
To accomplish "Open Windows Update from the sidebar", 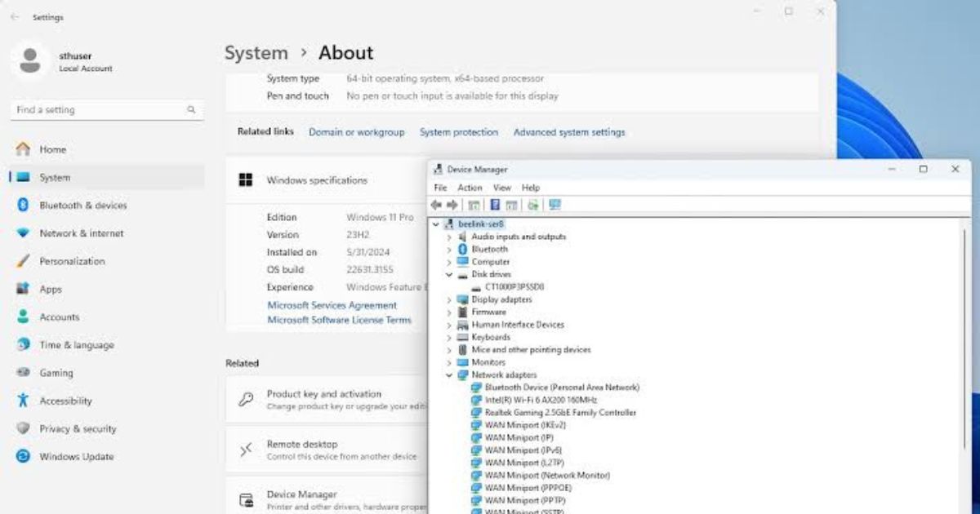I will 76,457.
